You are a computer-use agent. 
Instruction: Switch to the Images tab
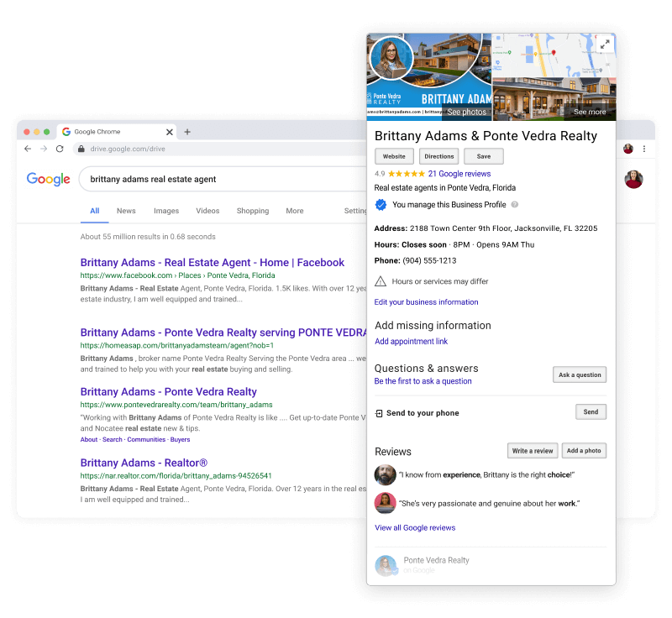pyautogui.click(x=166, y=211)
